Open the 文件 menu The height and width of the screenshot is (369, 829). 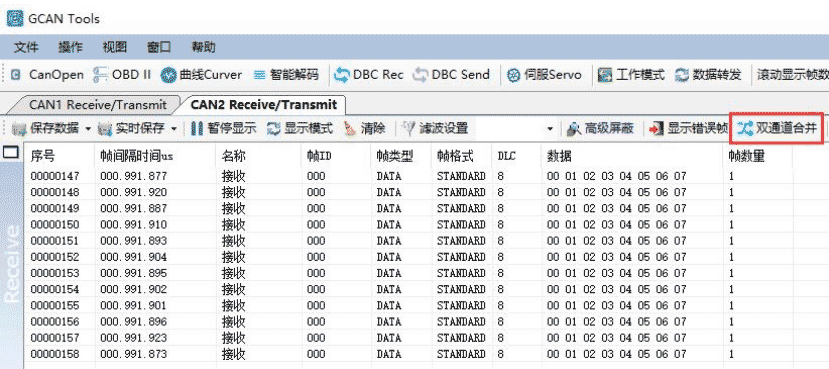click(x=26, y=47)
